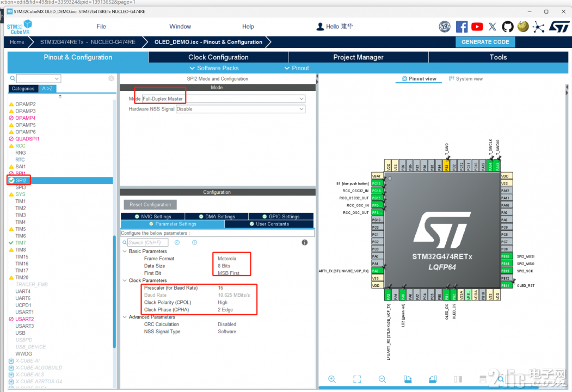Open the SPI2 Mode dropdown

click(223, 99)
